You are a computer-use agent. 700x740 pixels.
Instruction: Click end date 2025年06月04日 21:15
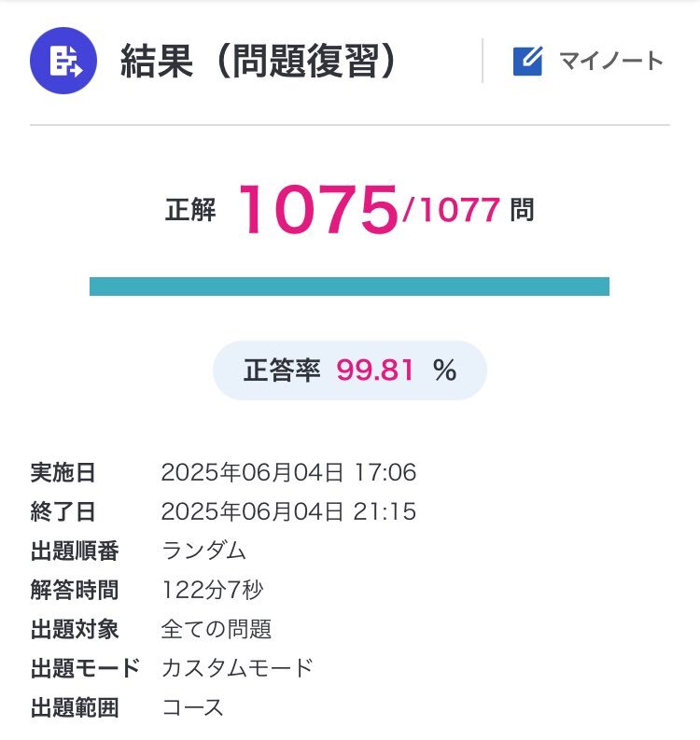pos(289,511)
